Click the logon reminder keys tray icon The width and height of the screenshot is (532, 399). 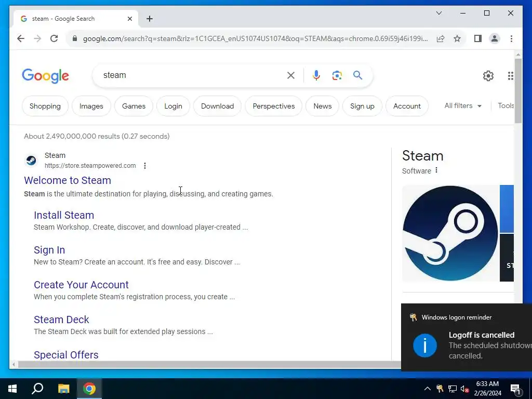440,389
